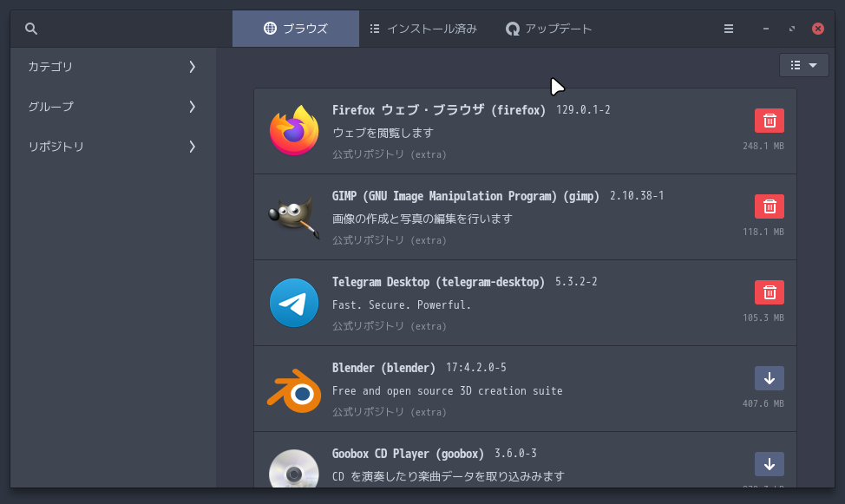
Task: Minimize the package manager window
Action: pyautogui.click(x=766, y=29)
